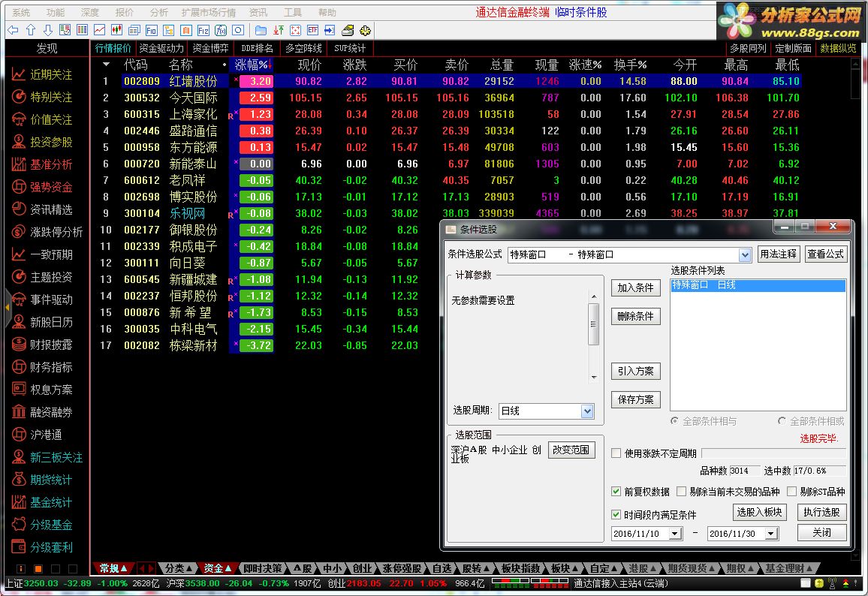Viewport: 868px width, 596px height.
Task: Switch to DDE排名 tab
Action: [258, 49]
